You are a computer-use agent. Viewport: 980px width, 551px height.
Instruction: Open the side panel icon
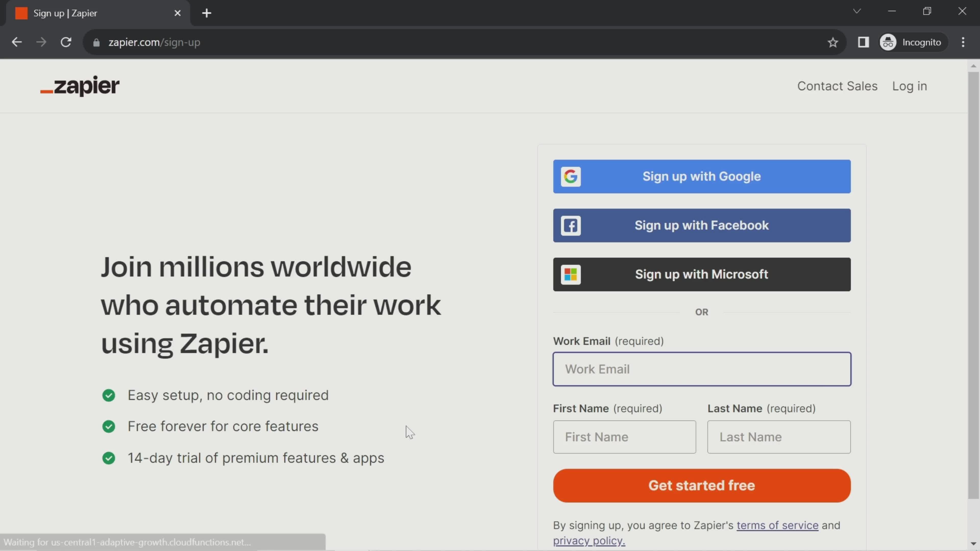pyautogui.click(x=863, y=42)
